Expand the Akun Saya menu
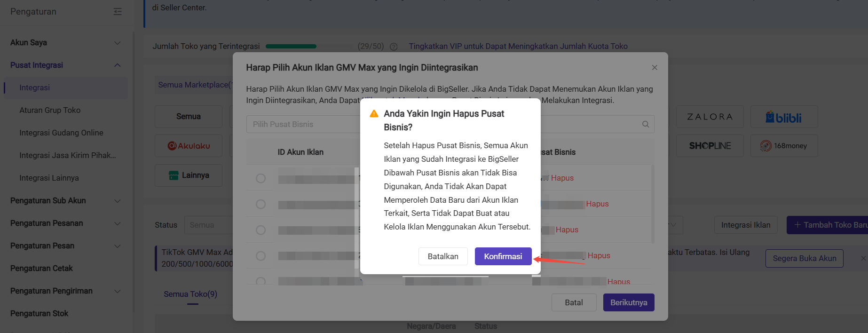Image resolution: width=868 pixels, height=333 pixels. [65, 43]
